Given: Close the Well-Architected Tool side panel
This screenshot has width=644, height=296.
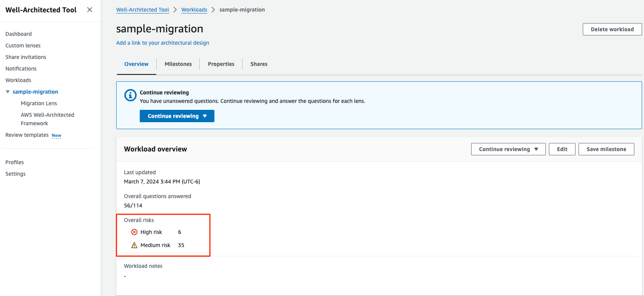Looking at the screenshot, I should 90,10.
